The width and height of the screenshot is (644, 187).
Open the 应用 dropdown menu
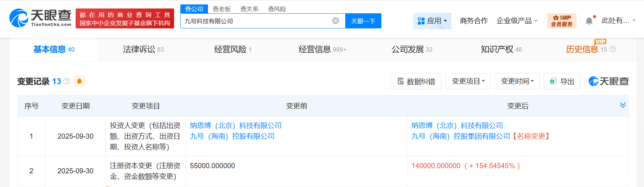pyautogui.click(x=432, y=21)
